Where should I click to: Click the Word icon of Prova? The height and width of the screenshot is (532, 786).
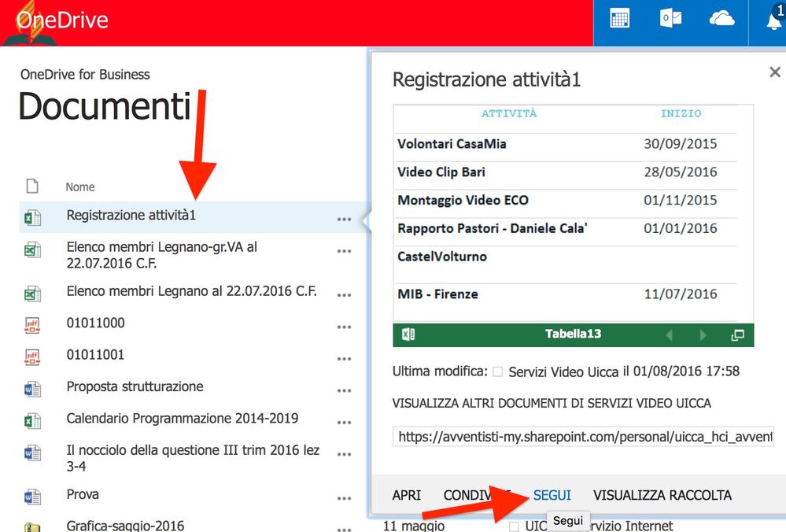coord(33,497)
